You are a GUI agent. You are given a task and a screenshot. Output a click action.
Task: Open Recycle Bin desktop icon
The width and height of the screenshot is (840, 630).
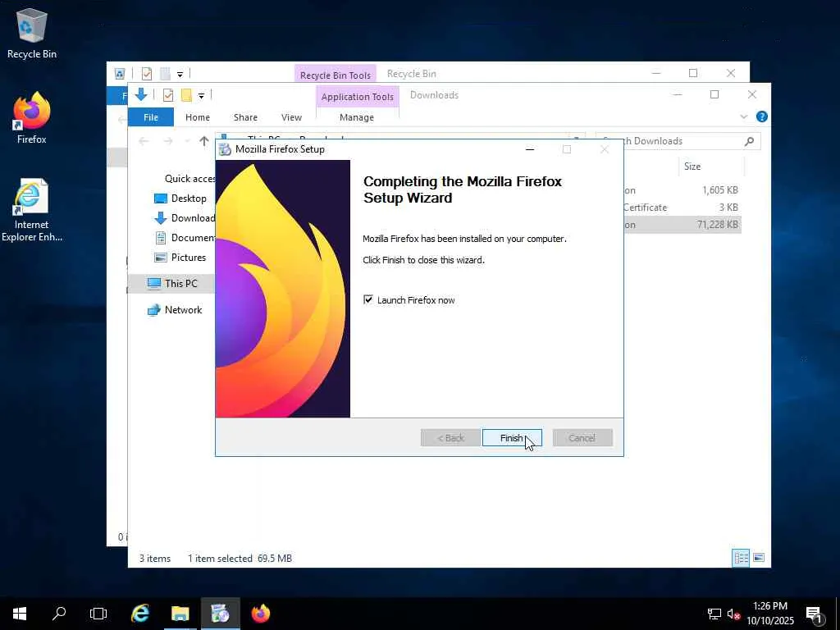tap(32, 33)
